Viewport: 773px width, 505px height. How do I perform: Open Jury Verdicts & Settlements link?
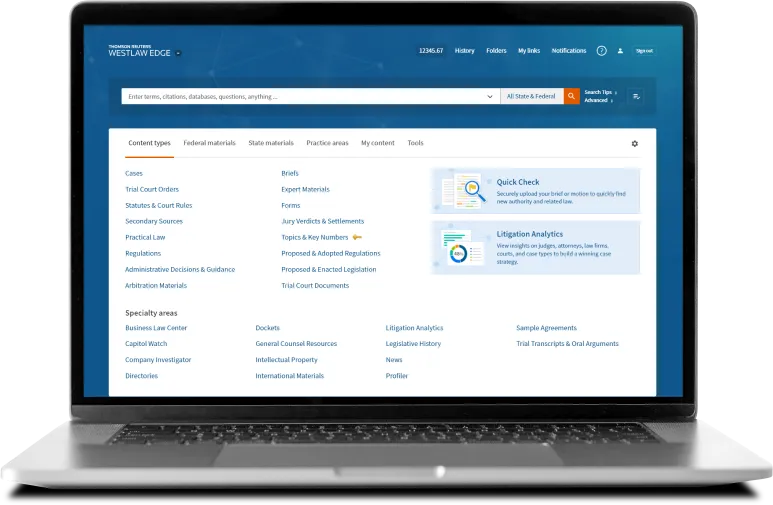coord(322,221)
